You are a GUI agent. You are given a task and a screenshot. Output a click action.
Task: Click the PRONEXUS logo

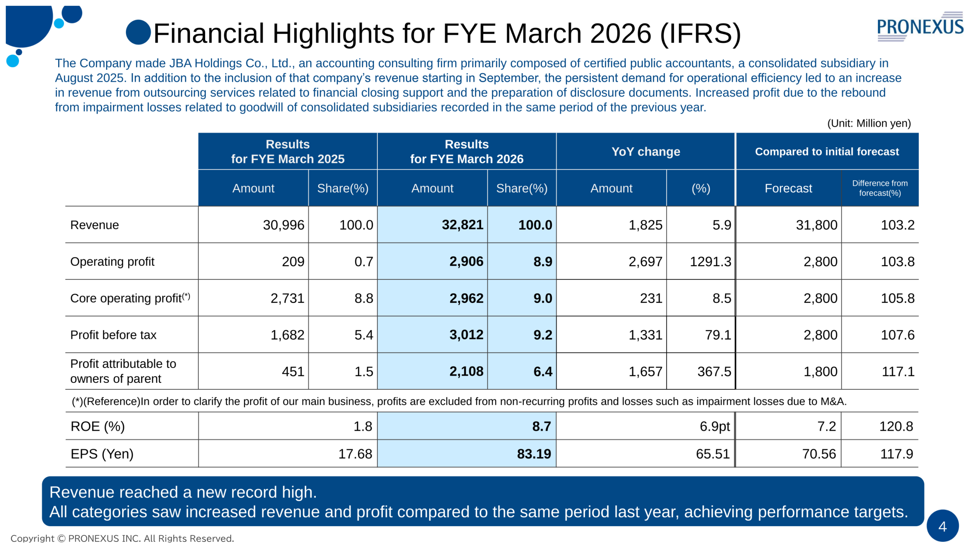click(920, 26)
